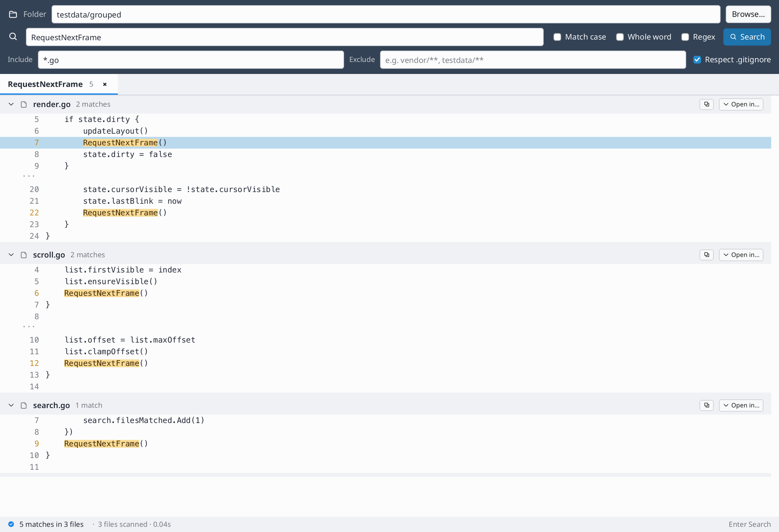Image resolution: width=779 pixels, height=532 pixels.
Task: Enable the Match case checkbox
Action: click(x=557, y=37)
